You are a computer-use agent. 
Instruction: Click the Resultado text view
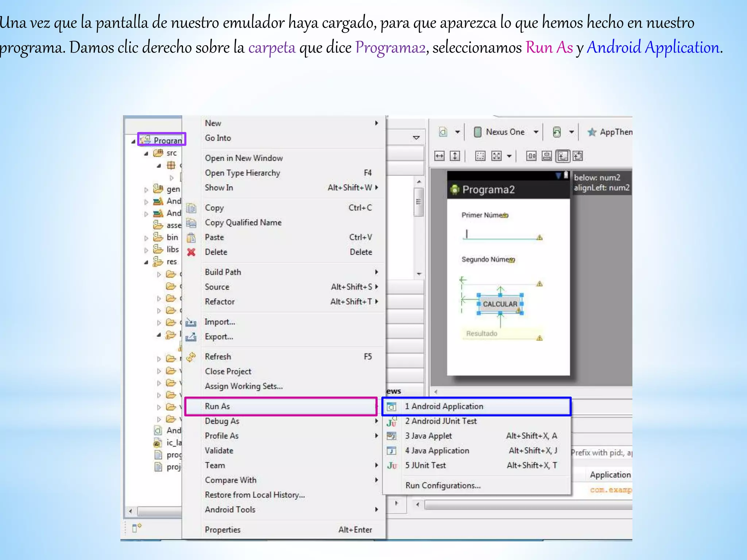[502, 334]
